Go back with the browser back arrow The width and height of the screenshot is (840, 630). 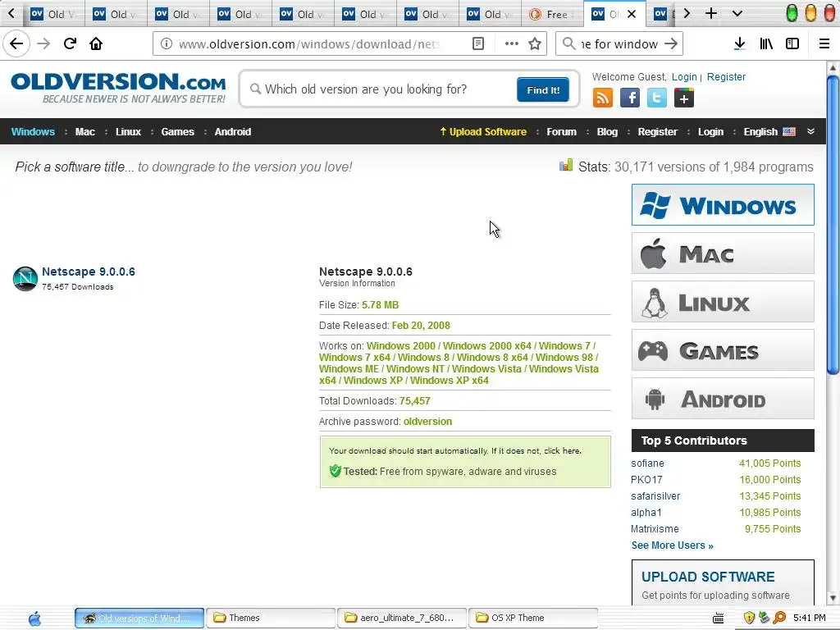(16, 44)
